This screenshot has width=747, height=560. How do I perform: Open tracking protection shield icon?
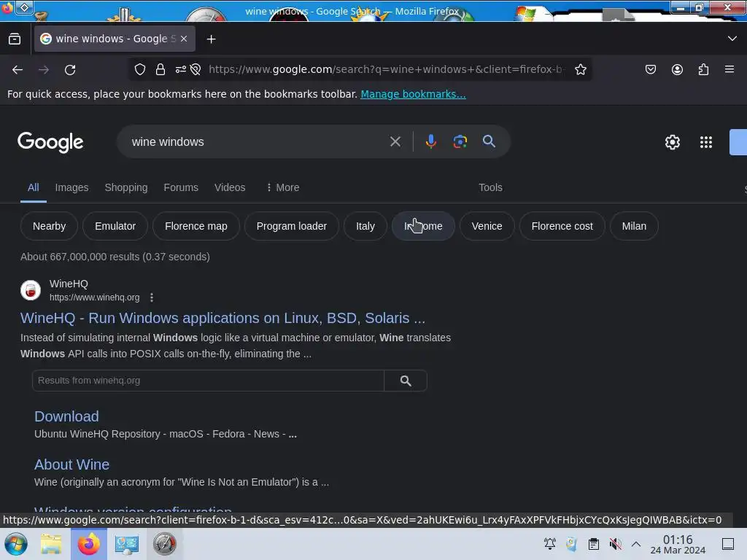click(x=139, y=69)
